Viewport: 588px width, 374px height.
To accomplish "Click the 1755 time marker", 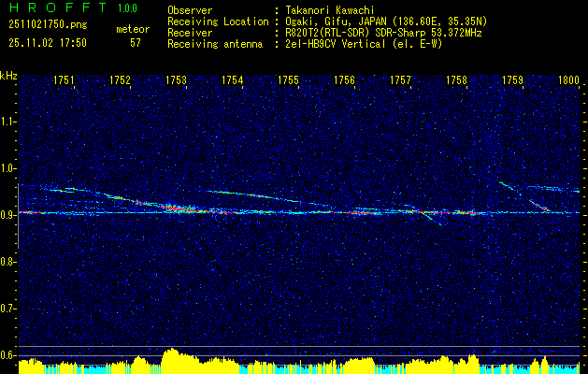I will pos(288,79).
